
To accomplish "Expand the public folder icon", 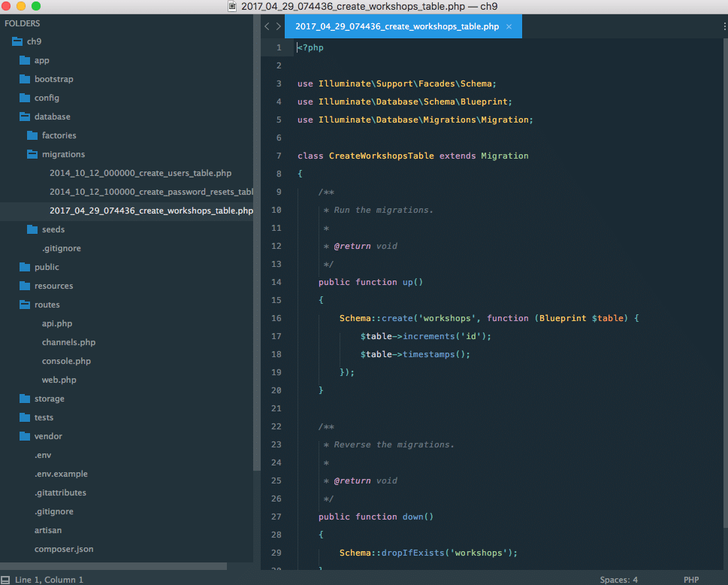I will pos(25,267).
